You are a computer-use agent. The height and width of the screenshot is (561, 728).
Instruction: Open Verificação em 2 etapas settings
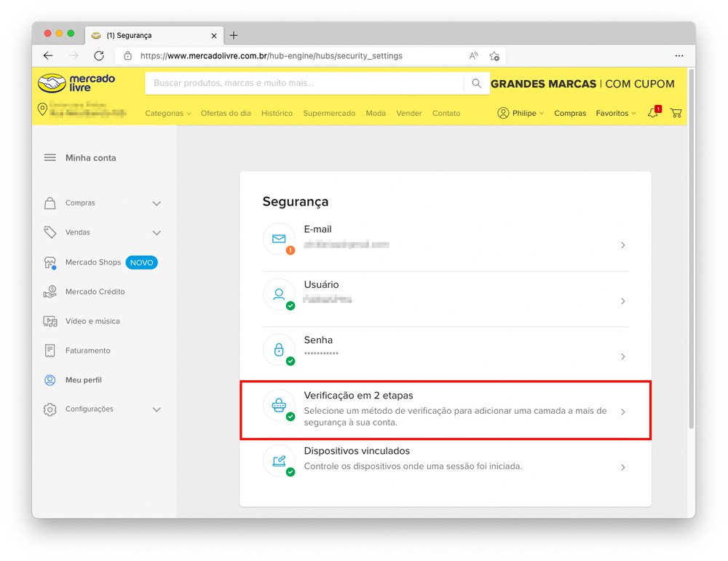[445, 411]
